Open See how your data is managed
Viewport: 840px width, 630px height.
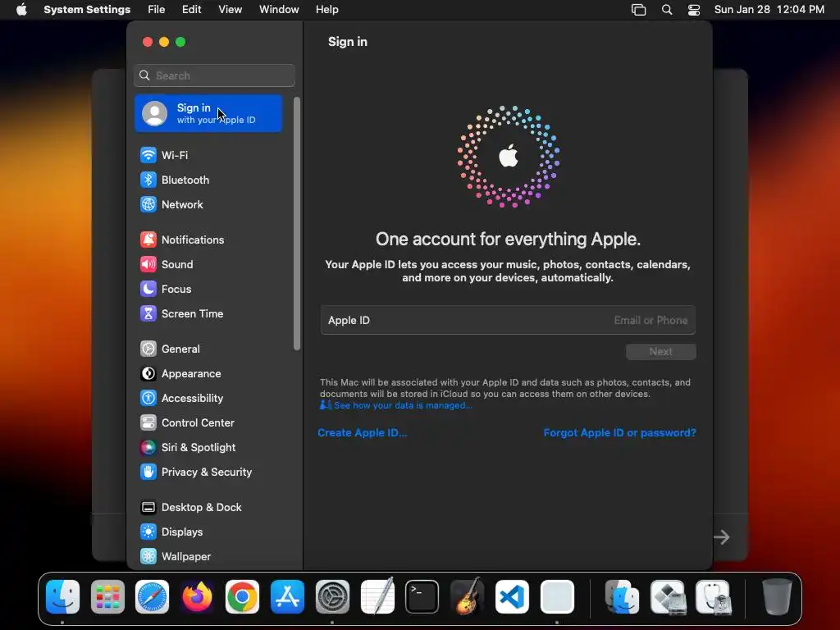click(403, 405)
